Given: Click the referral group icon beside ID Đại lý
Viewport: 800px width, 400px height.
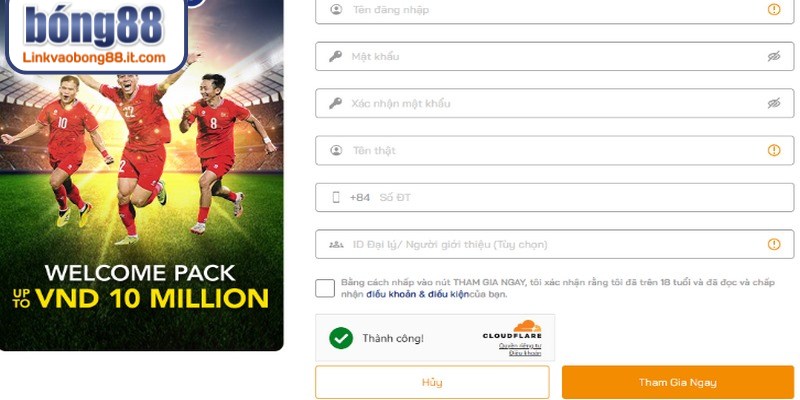Looking at the screenshot, I should pyautogui.click(x=336, y=244).
